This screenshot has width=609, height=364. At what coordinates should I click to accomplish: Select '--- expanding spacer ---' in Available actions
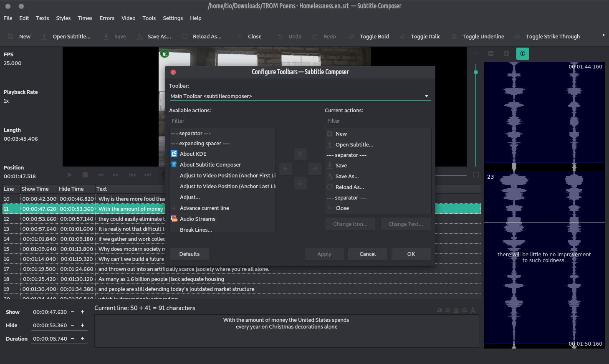pyautogui.click(x=222, y=143)
